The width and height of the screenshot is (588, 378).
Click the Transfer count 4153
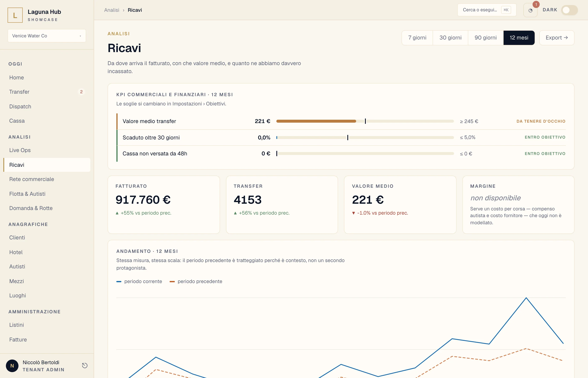tap(248, 199)
